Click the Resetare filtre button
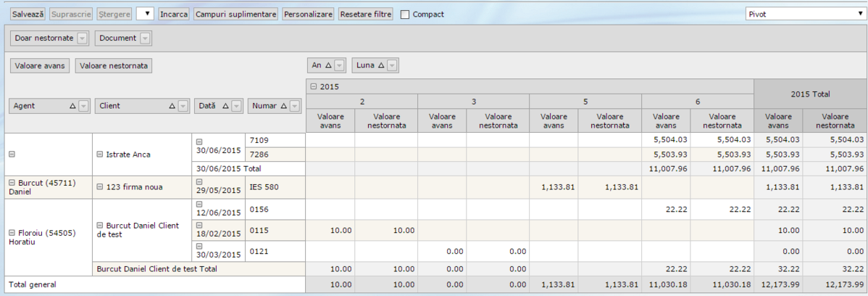The width and height of the screenshot is (868, 296). pos(365,14)
